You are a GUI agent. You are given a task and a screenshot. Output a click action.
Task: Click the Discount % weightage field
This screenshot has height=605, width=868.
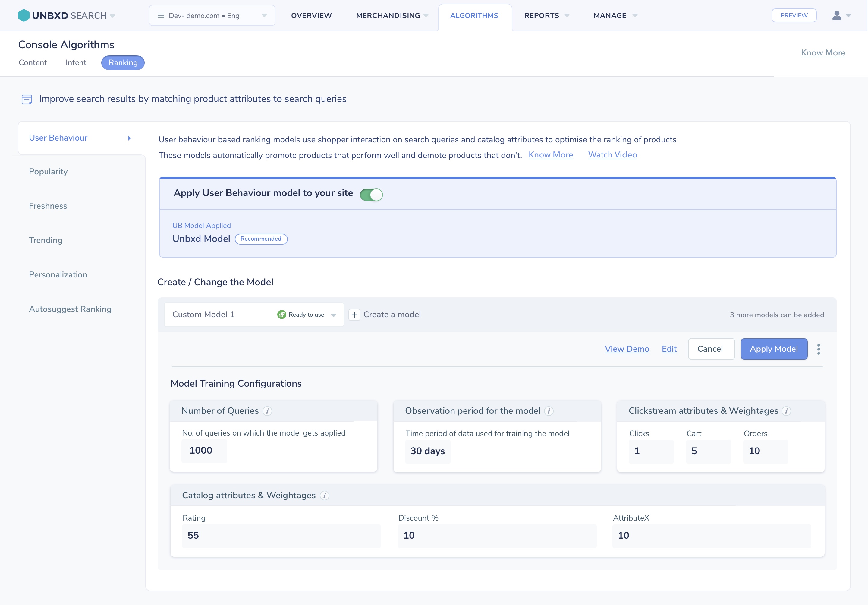coord(497,536)
